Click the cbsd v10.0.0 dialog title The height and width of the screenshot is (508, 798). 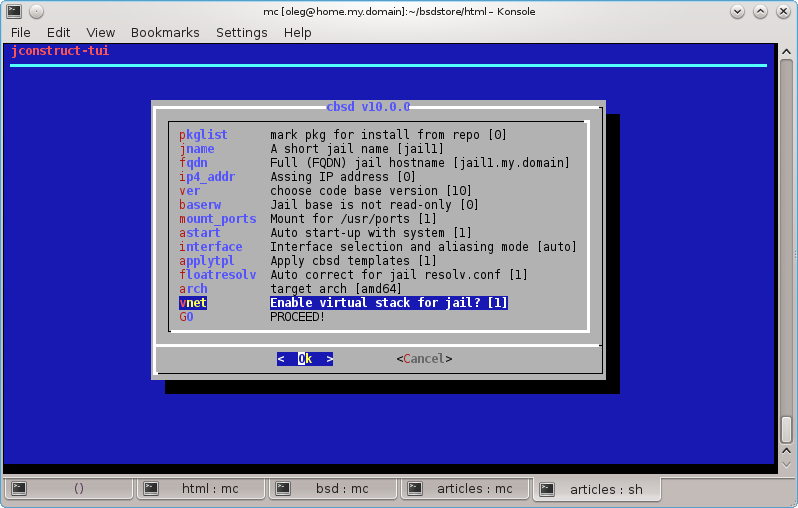[368, 107]
